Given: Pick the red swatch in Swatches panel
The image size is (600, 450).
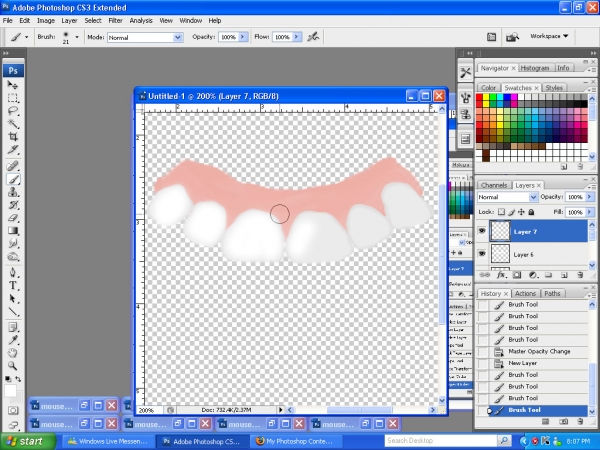Looking at the screenshot, I should pyautogui.click(x=479, y=97).
